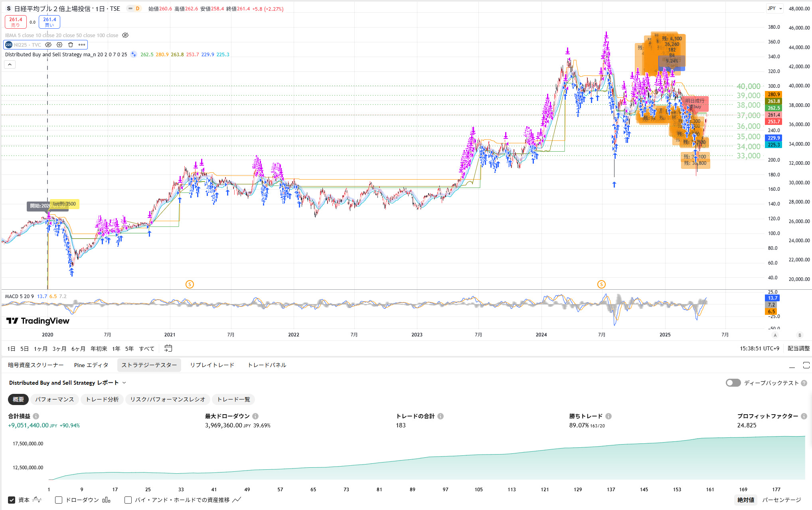The width and height of the screenshot is (812, 510).
Task: Show the hidden IBMA indicator
Action: click(x=125, y=35)
